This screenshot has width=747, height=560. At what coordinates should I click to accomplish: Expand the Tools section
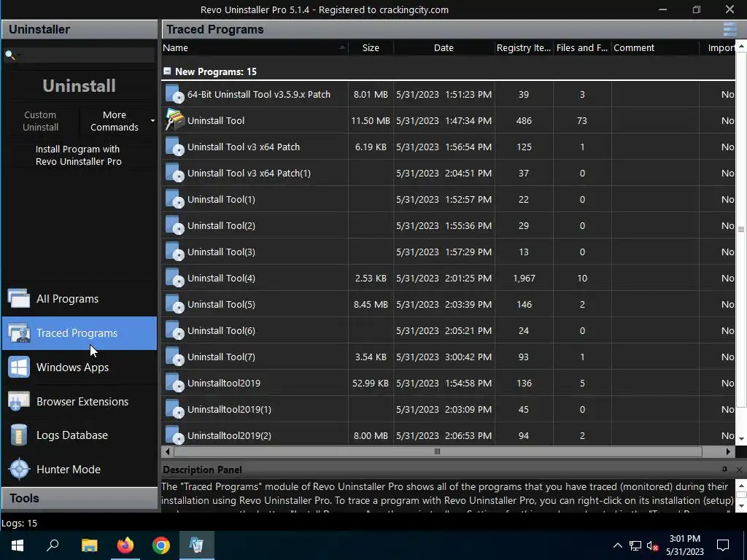(80, 498)
